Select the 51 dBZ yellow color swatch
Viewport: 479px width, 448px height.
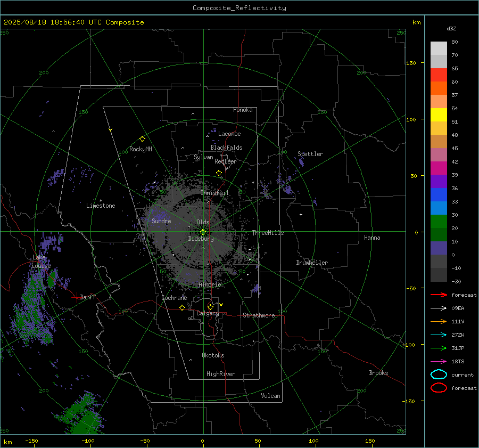439,115
